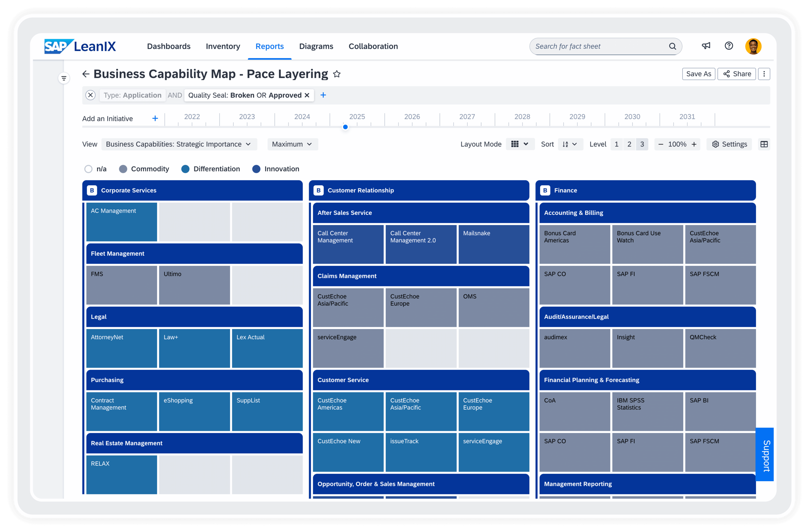Click the user avatar in the top right
Viewport: 809px width, 532px height.
click(754, 46)
